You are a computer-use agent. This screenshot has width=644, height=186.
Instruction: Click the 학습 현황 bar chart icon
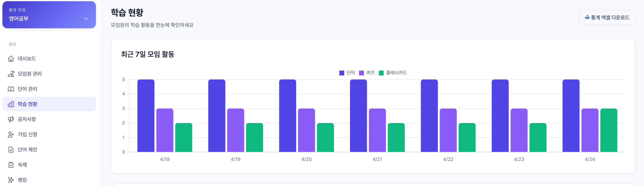pos(11,104)
